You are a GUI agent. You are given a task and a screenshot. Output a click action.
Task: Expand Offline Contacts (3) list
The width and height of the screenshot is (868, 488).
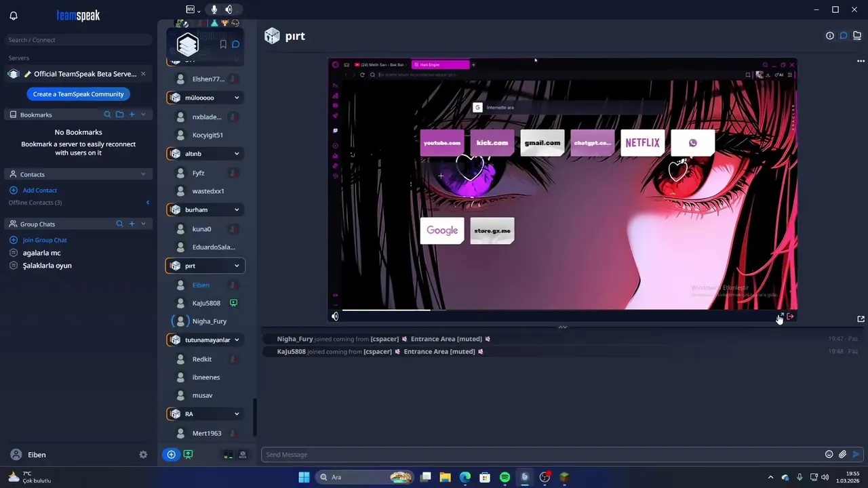point(148,203)
